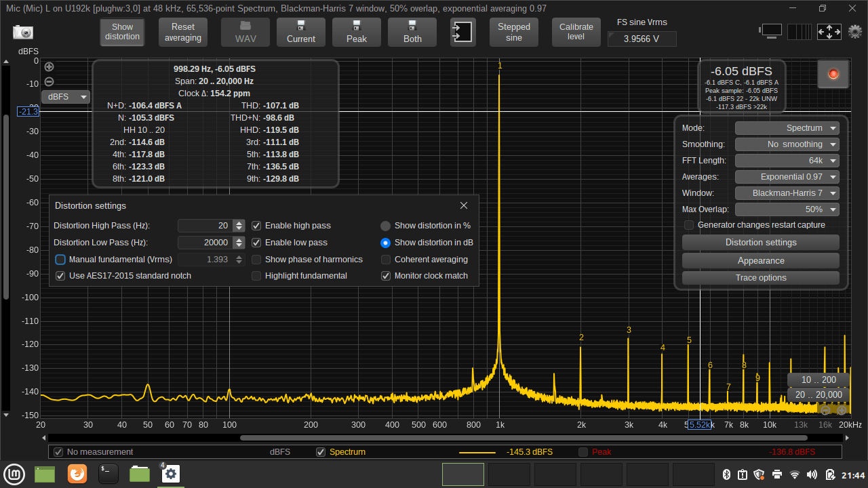The width and height of the screenshot is (868, 488).
Task: Open the security shield tray icon
Action: coord(759,474)
